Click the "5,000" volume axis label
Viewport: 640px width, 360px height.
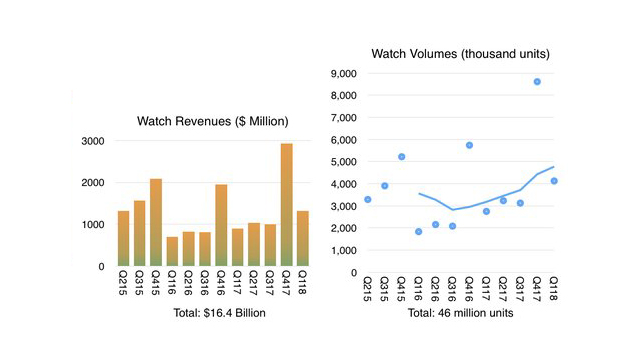[343, 162]
